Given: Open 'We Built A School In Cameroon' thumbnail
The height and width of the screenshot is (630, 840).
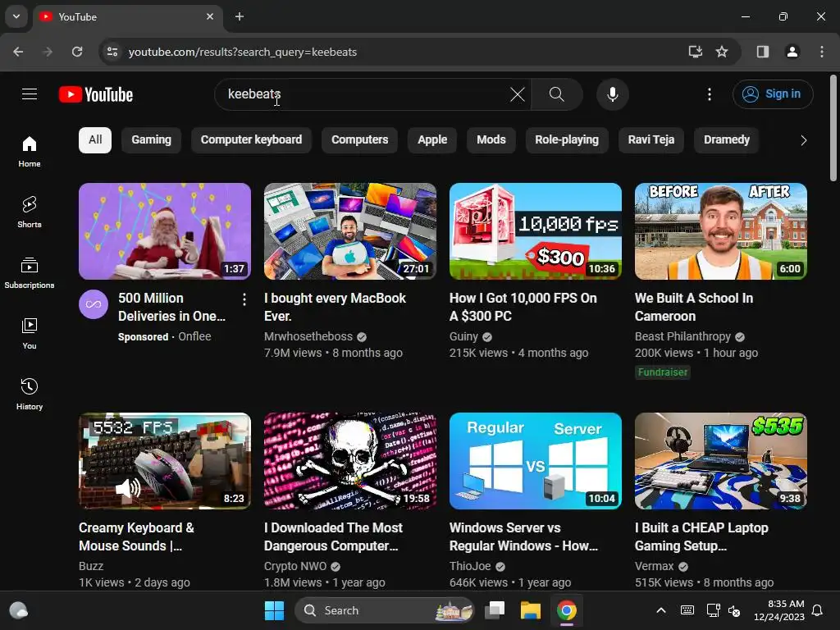Looking at the screenshot, I should tap(720, 231).
